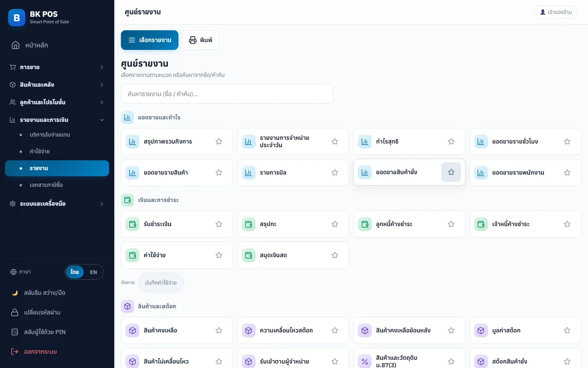
Task: Click the home icon beside หน้าหลัก
Action: click(16, 45)
